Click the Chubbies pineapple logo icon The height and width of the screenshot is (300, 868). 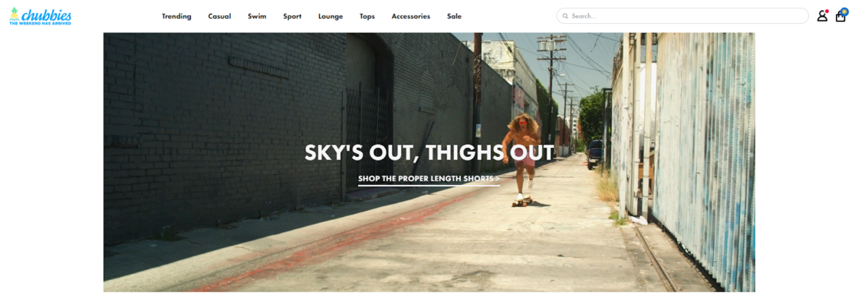(x=14, y=13)
